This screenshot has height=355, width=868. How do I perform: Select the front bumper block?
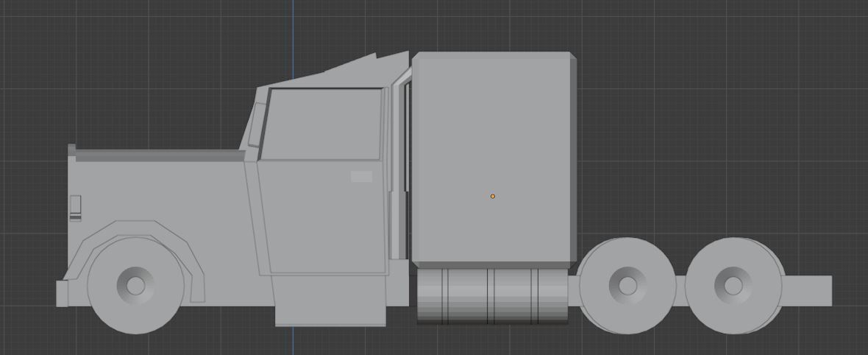tap(62, 293)
